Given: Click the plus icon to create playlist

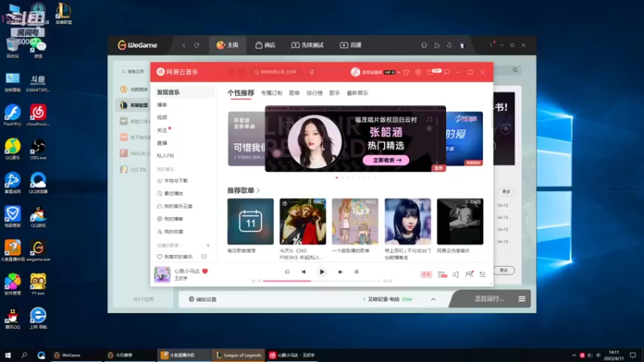Looking at the screenshot, I should pos(208,245).
